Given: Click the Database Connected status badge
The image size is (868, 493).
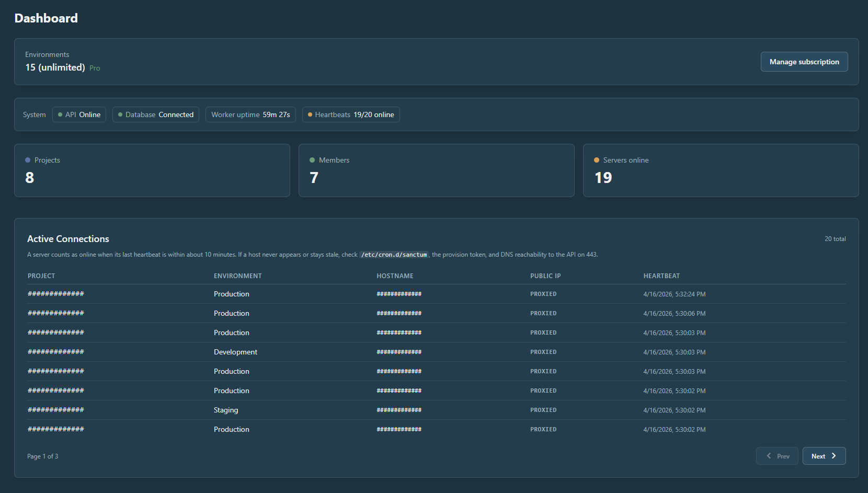Looking at the screenshot, I should pyautogui.click(x=155, y=114).
